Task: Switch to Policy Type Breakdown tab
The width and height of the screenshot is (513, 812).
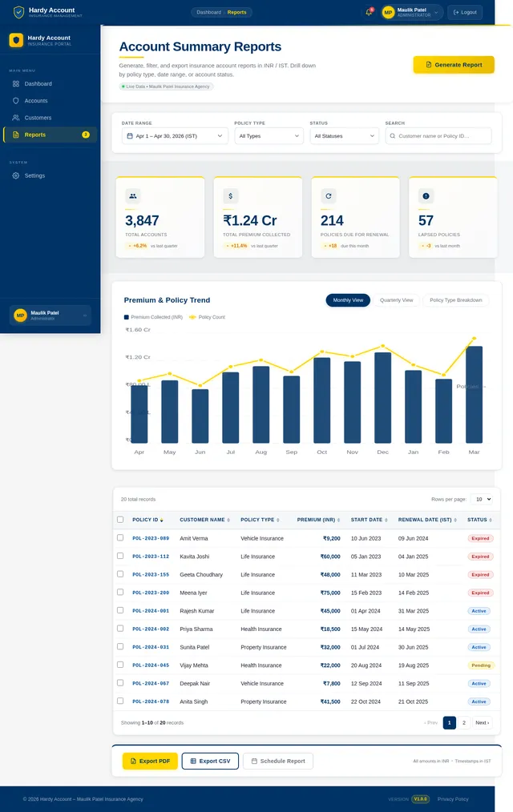Action: coord(455,300)
